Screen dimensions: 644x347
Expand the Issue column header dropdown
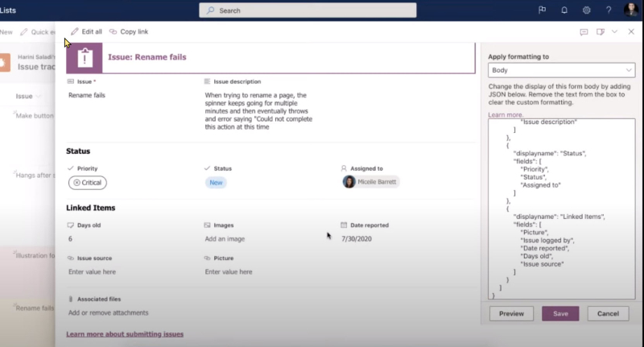pos(38,97)
